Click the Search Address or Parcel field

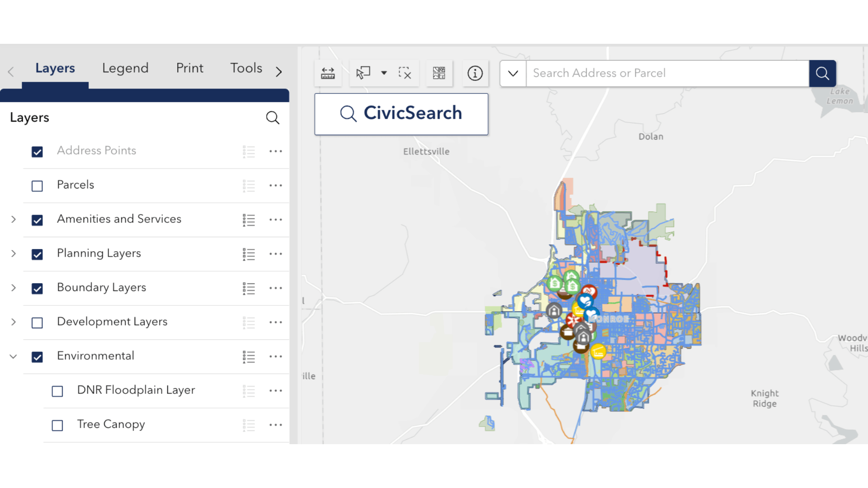(667, 73)
